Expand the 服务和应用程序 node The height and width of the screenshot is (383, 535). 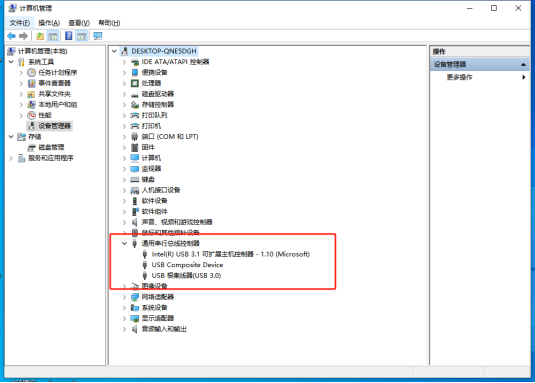(11, 158)
